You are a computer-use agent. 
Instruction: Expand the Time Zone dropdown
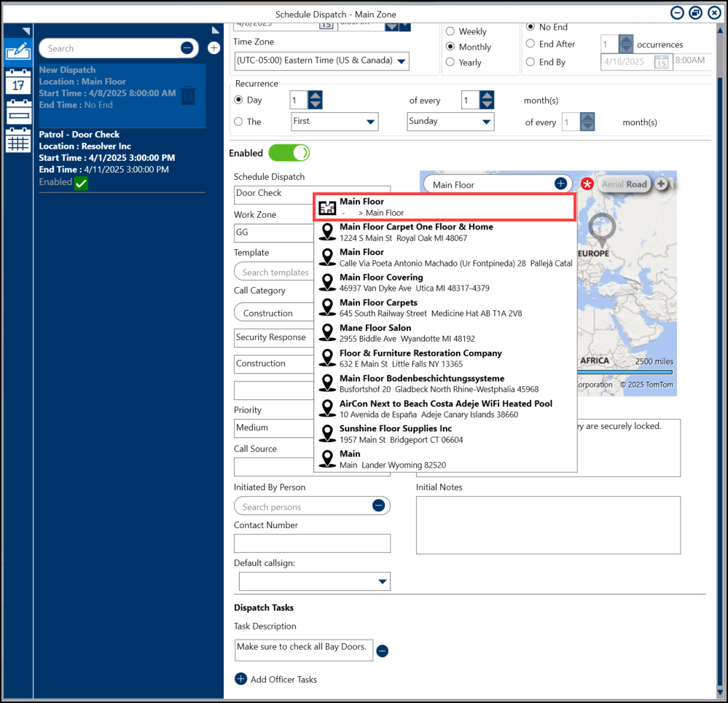[x=402, y=61]
